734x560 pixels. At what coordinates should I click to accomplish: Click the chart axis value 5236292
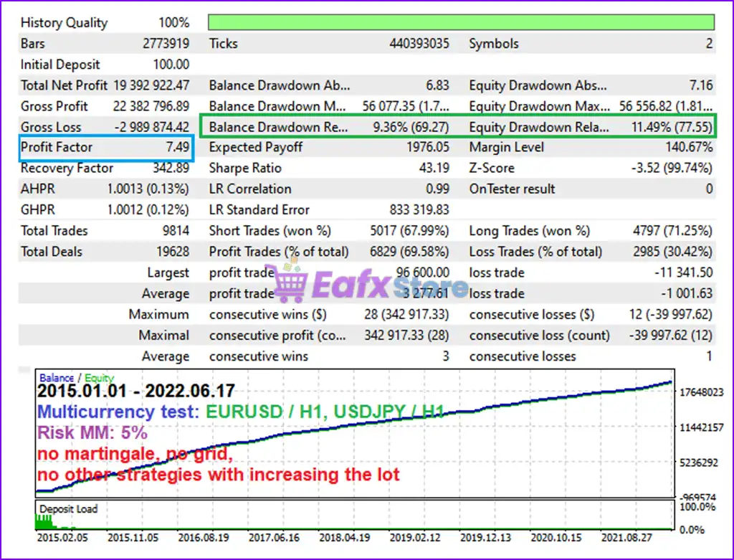(698, 462)
